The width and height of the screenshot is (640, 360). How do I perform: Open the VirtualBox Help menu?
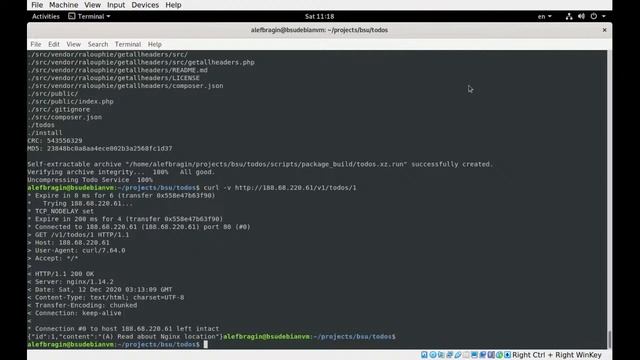click(x=173, y=5)
